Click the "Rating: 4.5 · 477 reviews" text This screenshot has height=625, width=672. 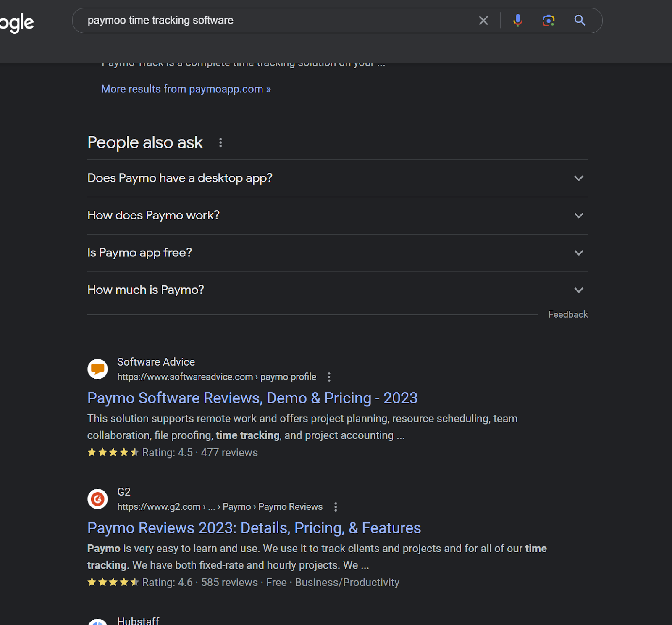coord(200,453)
